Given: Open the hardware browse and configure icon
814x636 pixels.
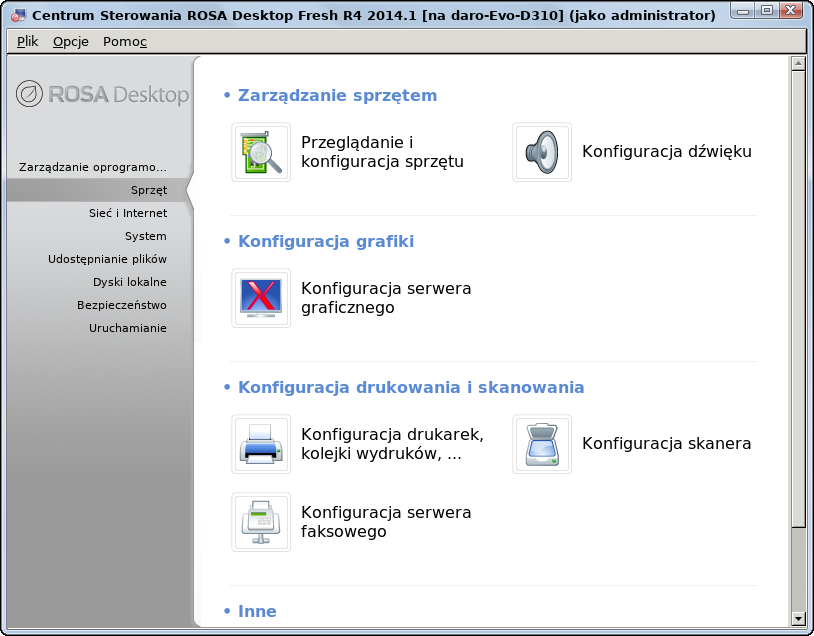Looking at the screenshot, I should [x=261, y=152].
